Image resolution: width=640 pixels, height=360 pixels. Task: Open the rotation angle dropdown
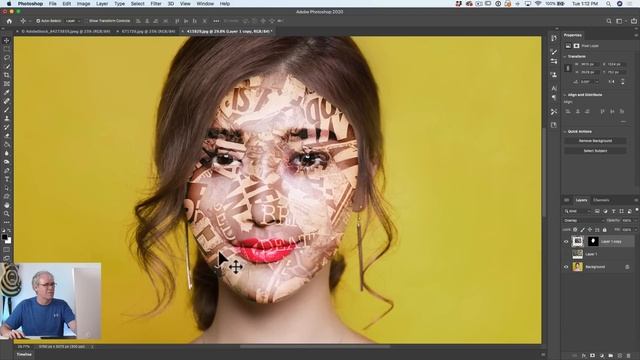(597, 82)
